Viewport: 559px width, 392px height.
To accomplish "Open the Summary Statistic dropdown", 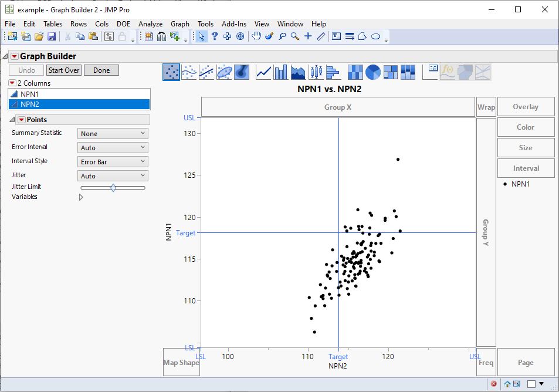I will [112, 133].
